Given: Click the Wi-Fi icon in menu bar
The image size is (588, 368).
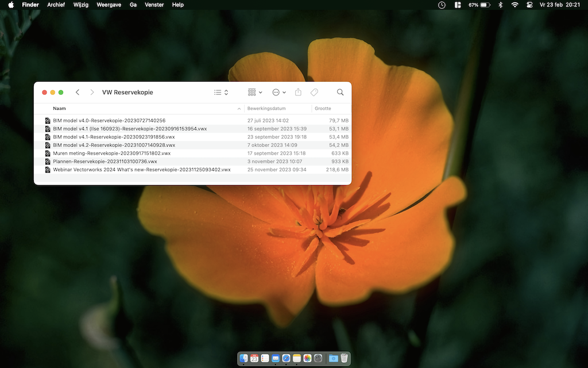Looking at the screenshot, I should [x=515, y=5].
